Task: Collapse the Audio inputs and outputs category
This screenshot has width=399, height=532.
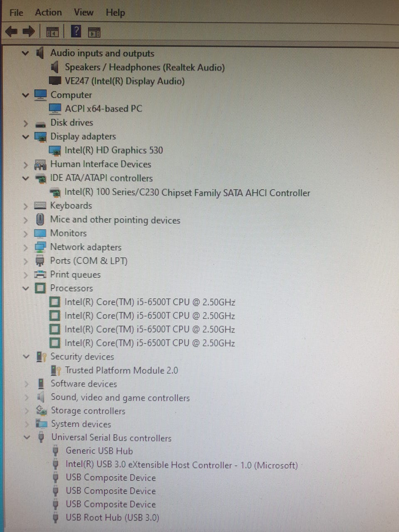Action: point(25,53)
